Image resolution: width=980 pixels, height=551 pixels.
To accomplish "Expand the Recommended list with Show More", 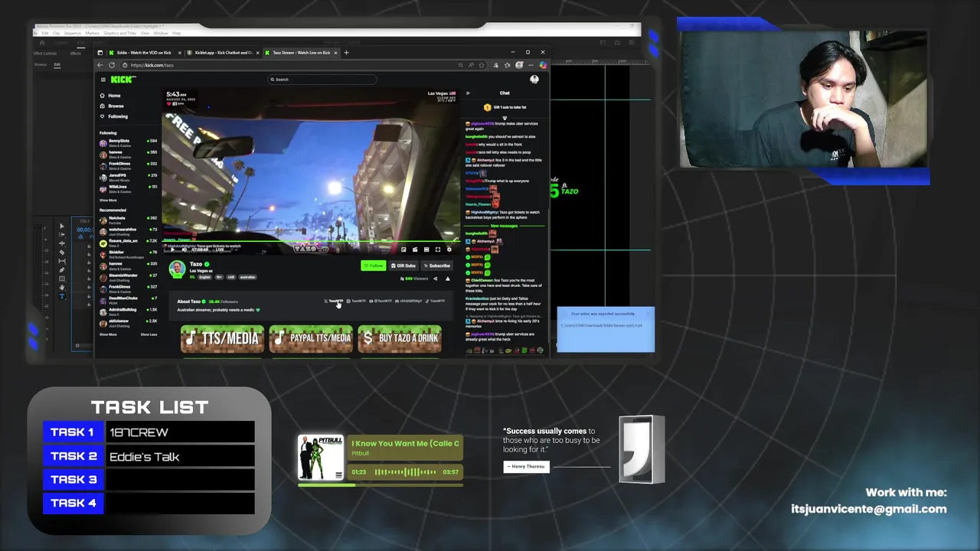I will (x=108, y=334).
